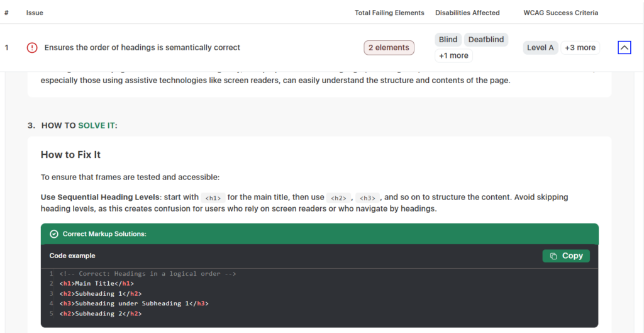Screen dimensions: 644x333
Task: Open the "Ensures the order of headings" issue title
Action: coord(142,48)
